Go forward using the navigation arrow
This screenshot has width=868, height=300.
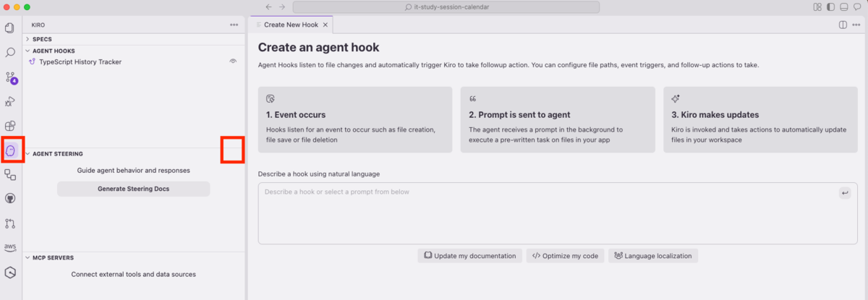point(282,7)
